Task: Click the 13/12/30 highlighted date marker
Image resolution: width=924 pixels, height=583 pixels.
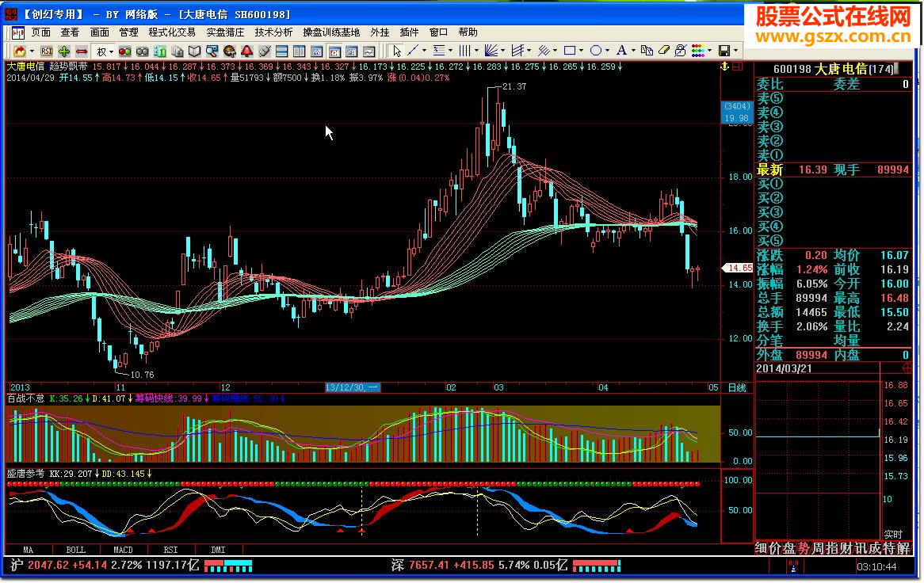Action: point(353,387)
